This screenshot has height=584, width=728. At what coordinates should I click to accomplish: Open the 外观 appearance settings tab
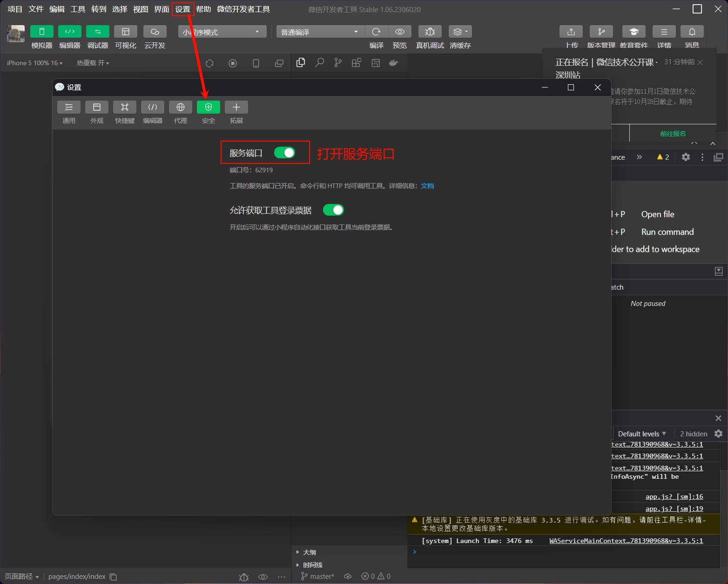pyautogui.click(x=97, y=108)
